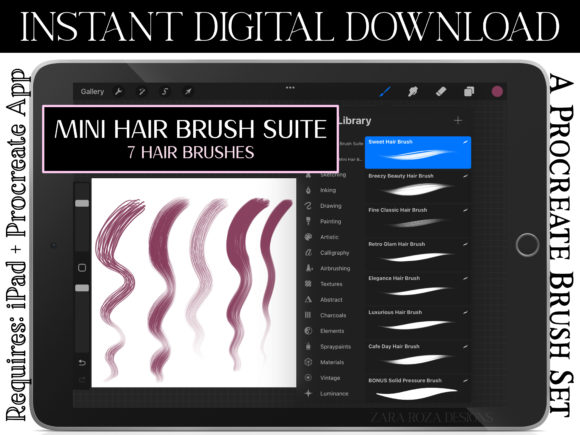Open the Sketching brush set
This screenshot has height=435, width=580.
pos(333,175)
